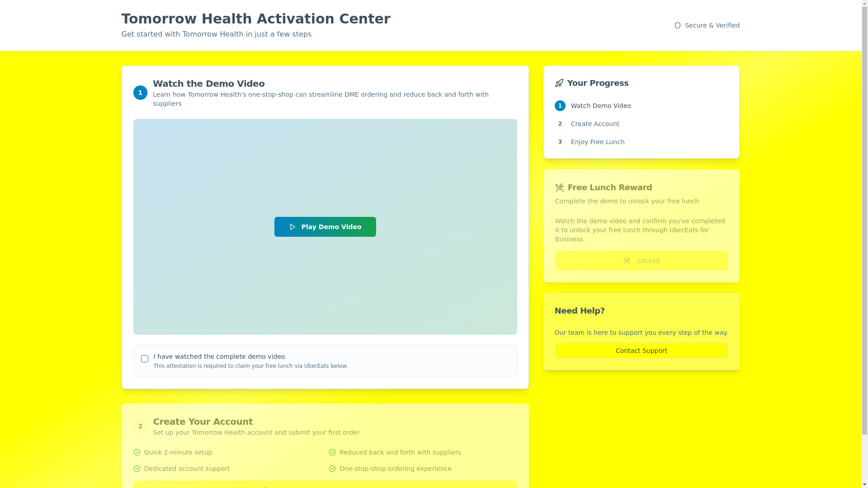Click the Locked free lunch button
Image resolution: width=868 pixels, height=488 pixels.
pyautogui.click(x=641, y=261)
